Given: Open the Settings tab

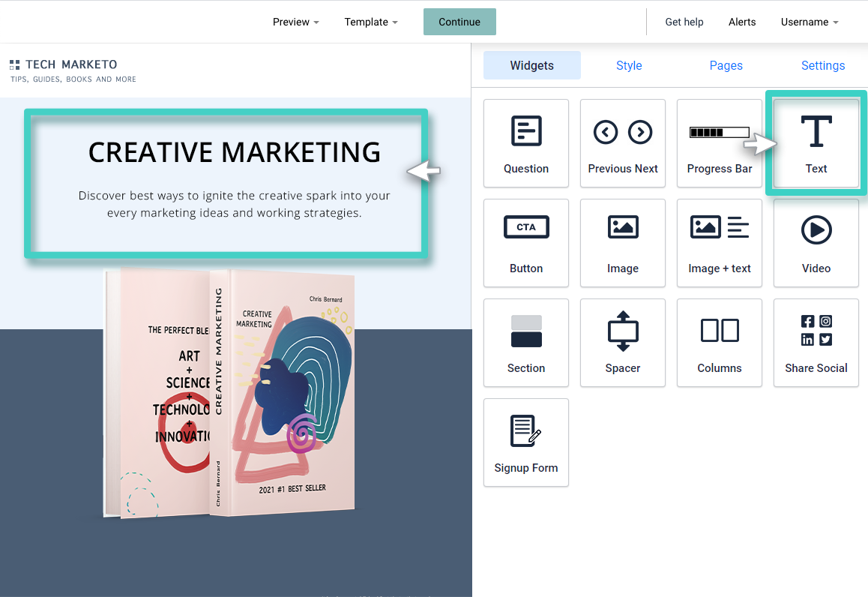Looking at the screenshot, I should pyautogui.click(x=822, y=65).
